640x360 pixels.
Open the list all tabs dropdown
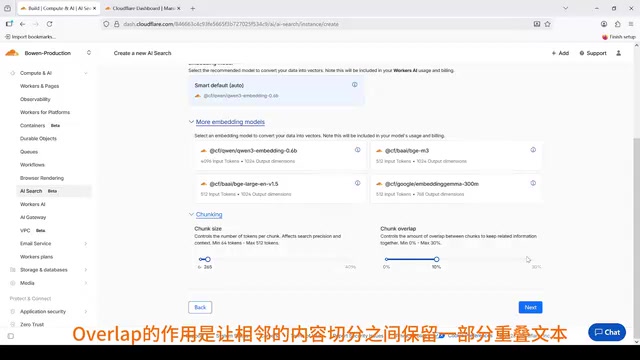(x=565, y=8)
